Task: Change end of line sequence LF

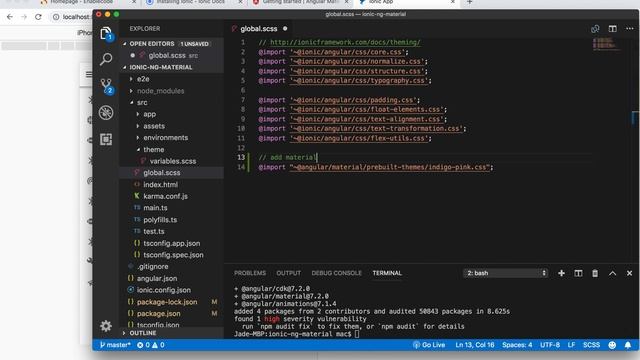Action: [571, 345]
